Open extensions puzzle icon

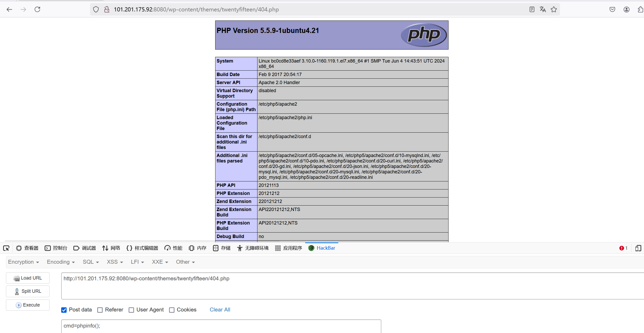pos(640,10)
